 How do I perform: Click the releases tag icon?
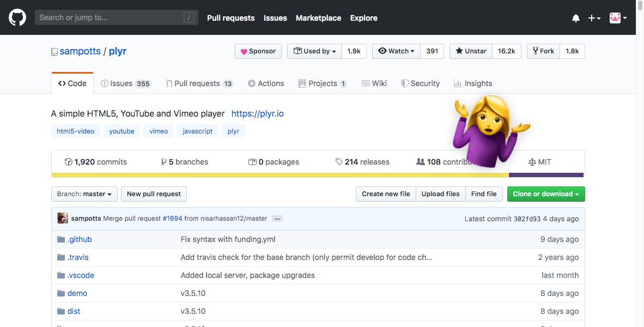tap(339, 161)
